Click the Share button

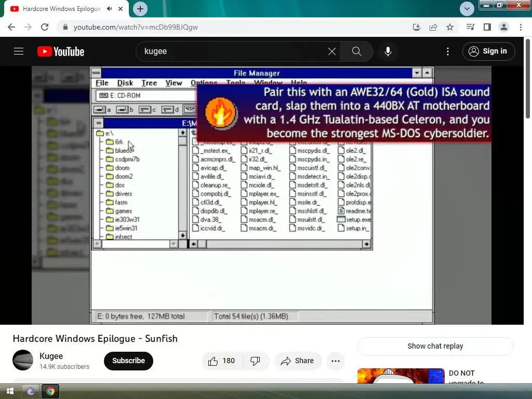coord(297,361)
